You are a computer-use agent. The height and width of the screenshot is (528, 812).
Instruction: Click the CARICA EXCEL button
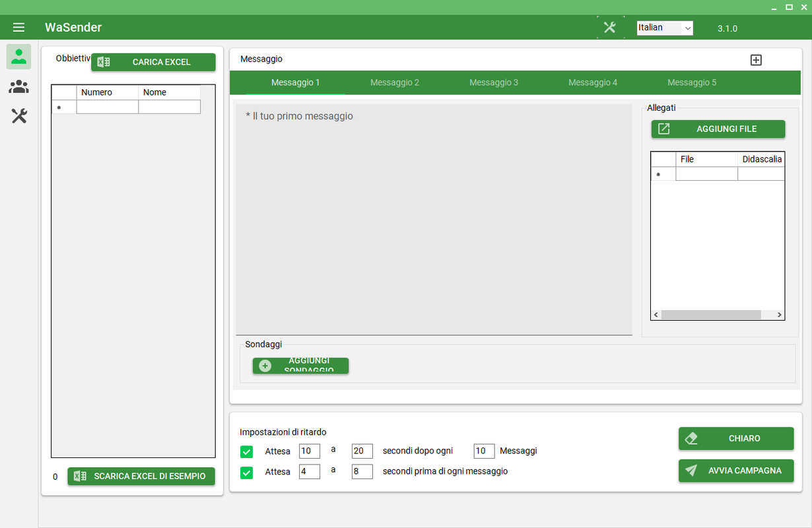coord(153,62)
